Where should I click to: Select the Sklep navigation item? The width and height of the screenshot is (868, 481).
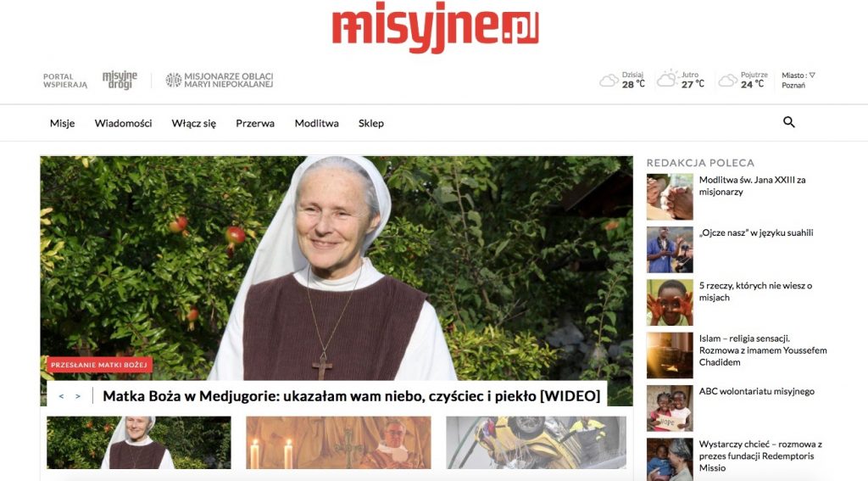[x=371, y=123]
